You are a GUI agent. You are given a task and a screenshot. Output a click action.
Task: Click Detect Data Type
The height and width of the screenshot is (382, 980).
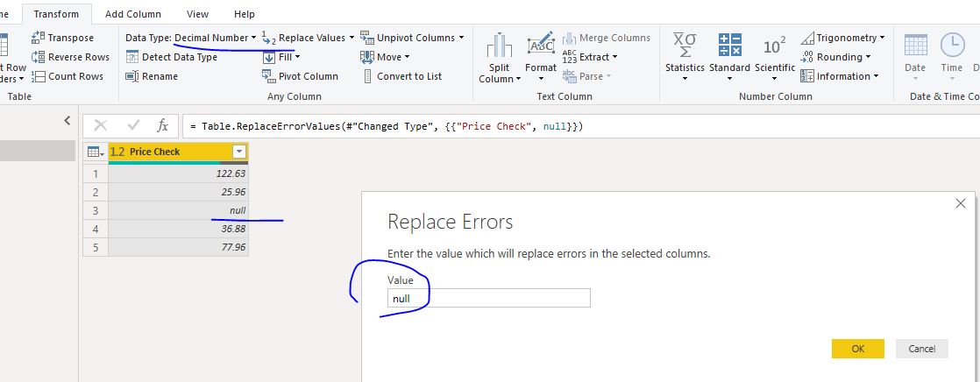click(x=171, y=57)
